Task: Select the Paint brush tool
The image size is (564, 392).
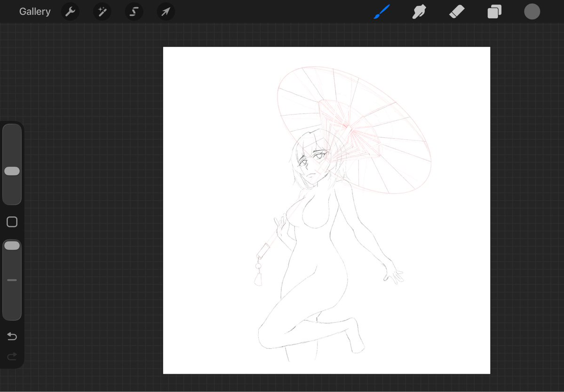Action: pyautogui.click(x=382, y=11)
